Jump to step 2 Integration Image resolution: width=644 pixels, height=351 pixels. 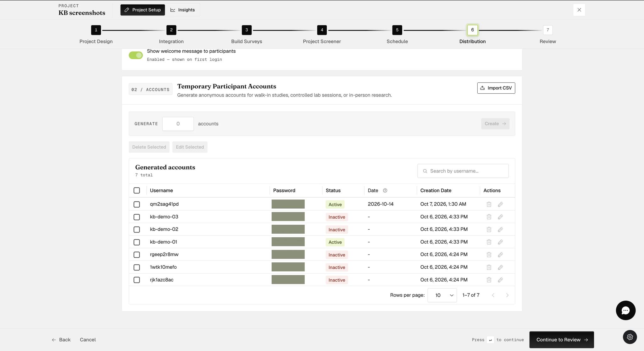click(x=171, y=30)
